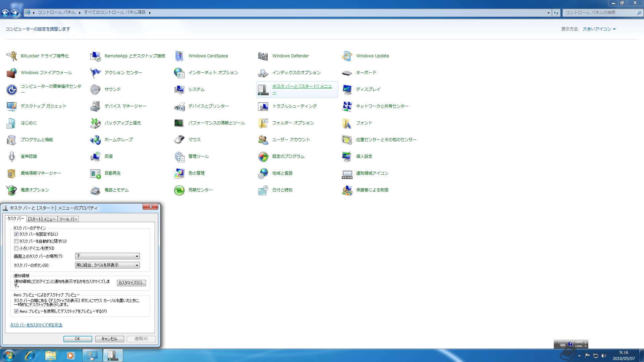644x362 pixels.
Task: Open 日付と時刻 icon
Action: pos(263,190)
